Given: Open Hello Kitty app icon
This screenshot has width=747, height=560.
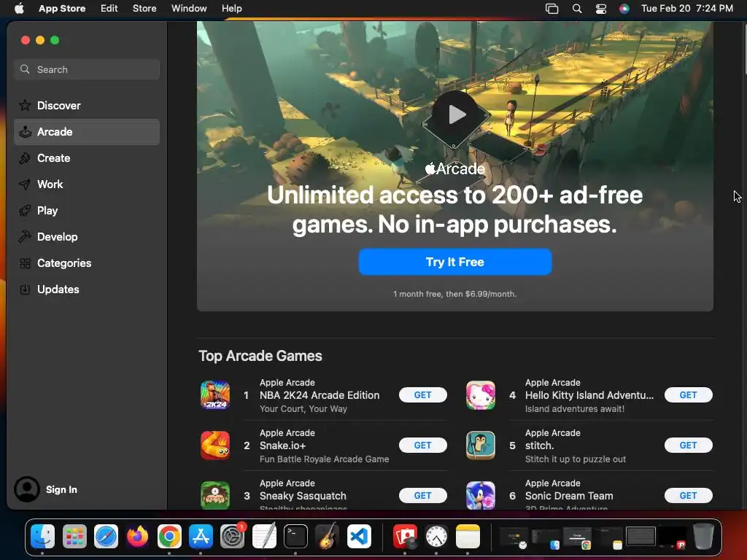Looking at the screenshot, I should click(x=480, y=394).
